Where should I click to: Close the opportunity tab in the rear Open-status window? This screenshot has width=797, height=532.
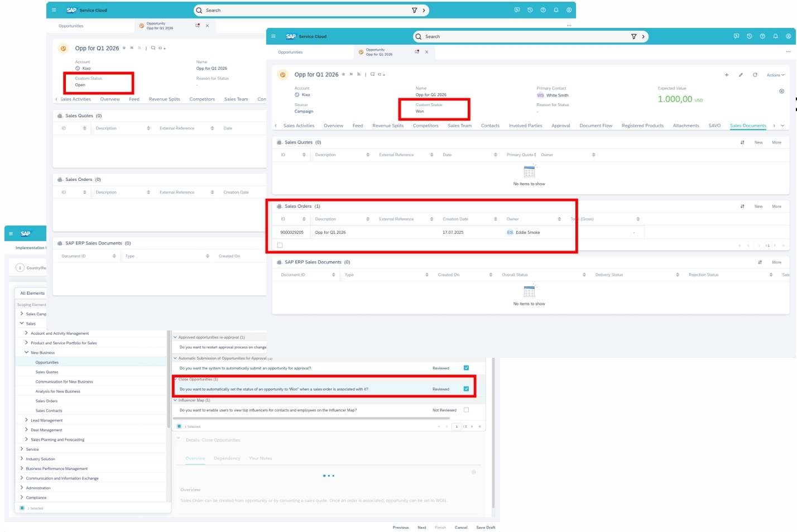click(208, 26)
